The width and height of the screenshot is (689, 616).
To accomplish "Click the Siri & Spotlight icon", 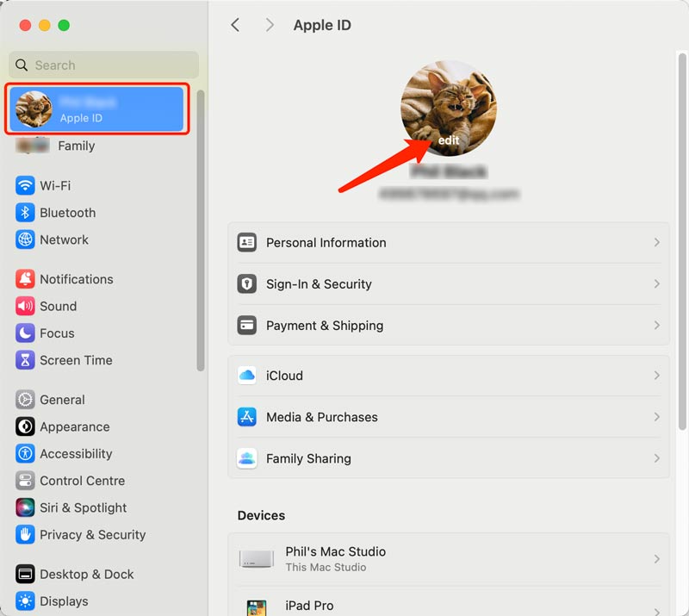I will (x=25, y=508).
